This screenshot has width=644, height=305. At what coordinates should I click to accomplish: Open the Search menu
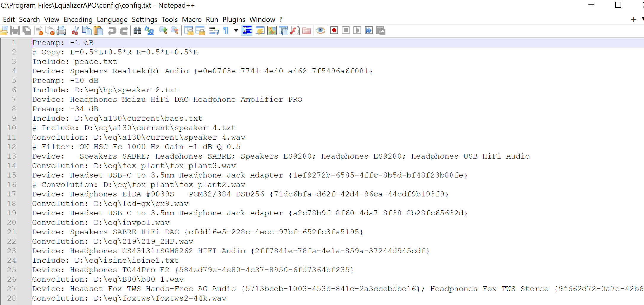[29, 20]
